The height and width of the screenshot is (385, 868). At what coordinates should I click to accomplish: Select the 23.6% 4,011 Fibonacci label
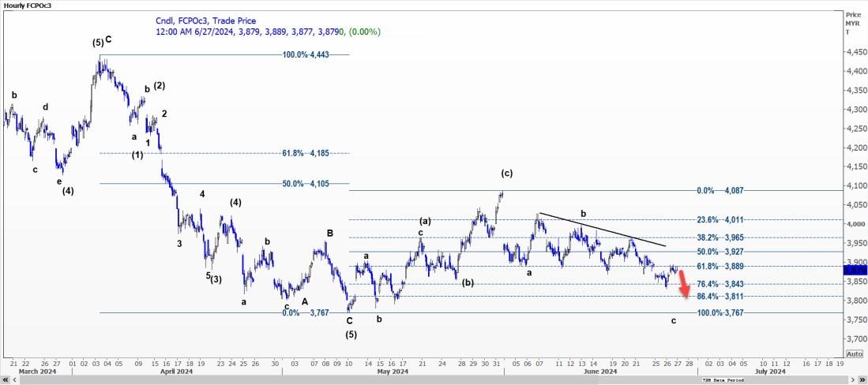(720, 219)
